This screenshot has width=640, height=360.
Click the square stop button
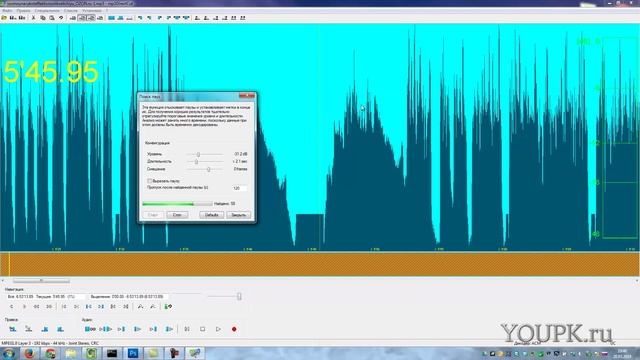pyautogui.click(x=202, y=329)
